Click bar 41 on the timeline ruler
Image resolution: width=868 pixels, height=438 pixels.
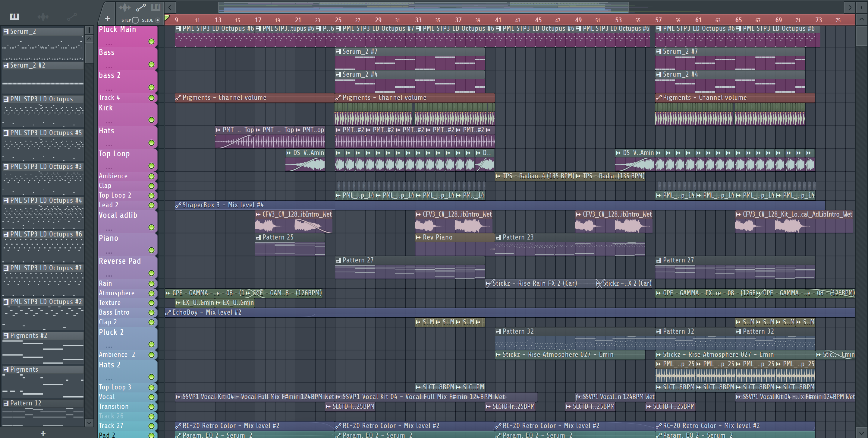pos(498,20)
